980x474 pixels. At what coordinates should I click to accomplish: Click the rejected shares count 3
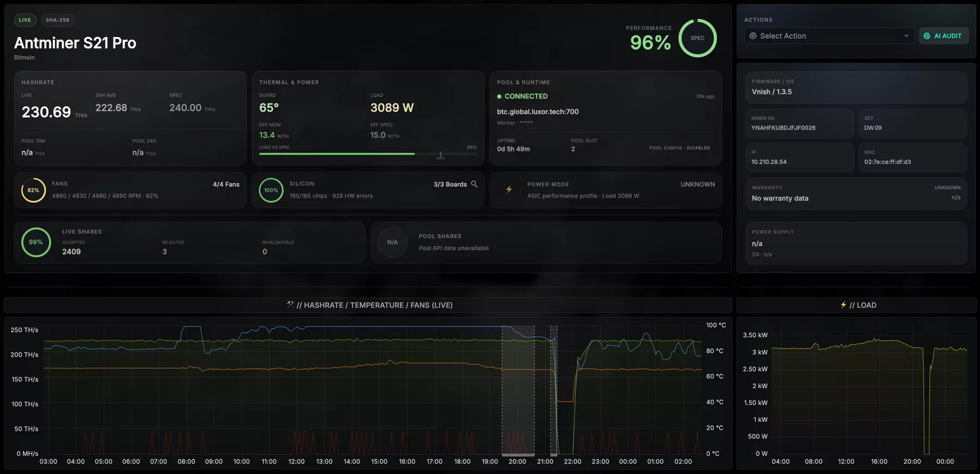click(x=164, y=252)
